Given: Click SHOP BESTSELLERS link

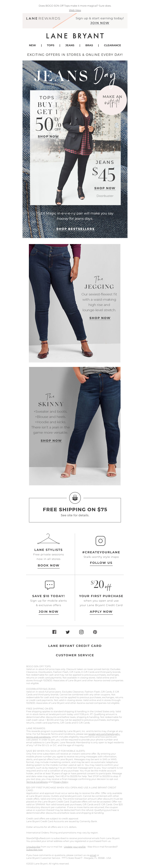Looking at the screenshot, I should click(75, 229).
